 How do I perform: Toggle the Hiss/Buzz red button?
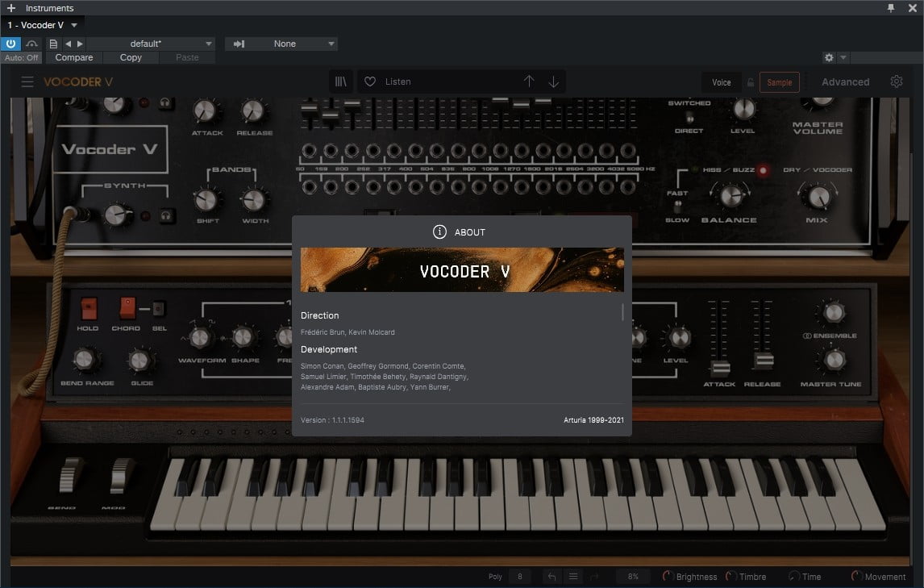[763, 170]
